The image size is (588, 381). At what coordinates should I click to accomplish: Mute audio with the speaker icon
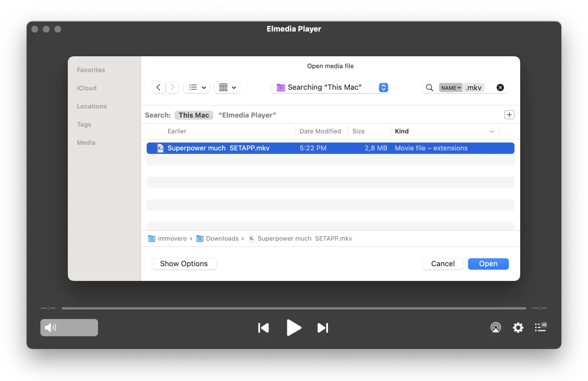pyautogui.click(x=50, y=327)
